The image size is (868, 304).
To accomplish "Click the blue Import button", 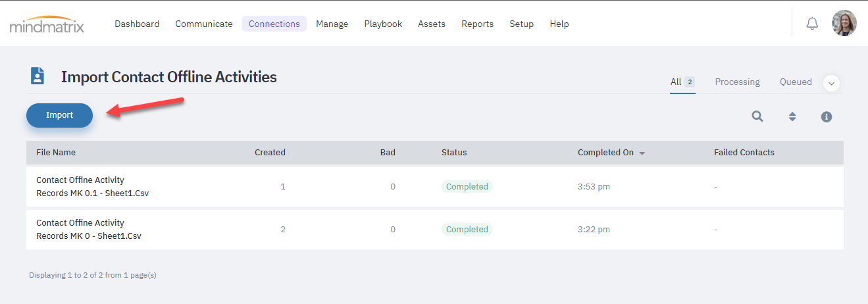I will pos(59,115).
